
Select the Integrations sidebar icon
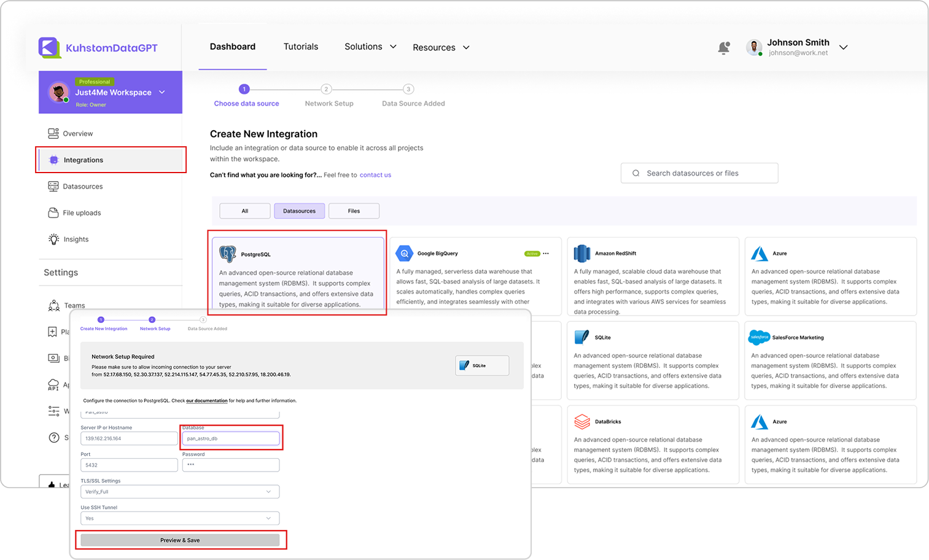click(x=53, y=160)
